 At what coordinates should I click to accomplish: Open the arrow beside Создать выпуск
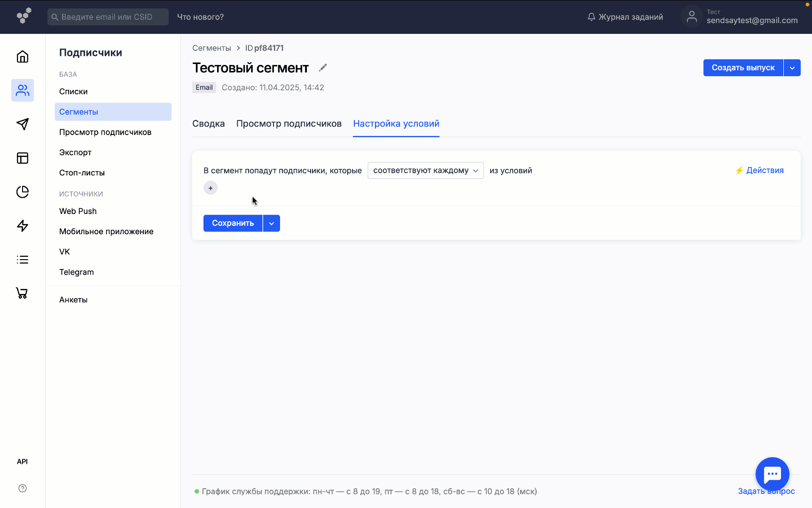(792, 68)
